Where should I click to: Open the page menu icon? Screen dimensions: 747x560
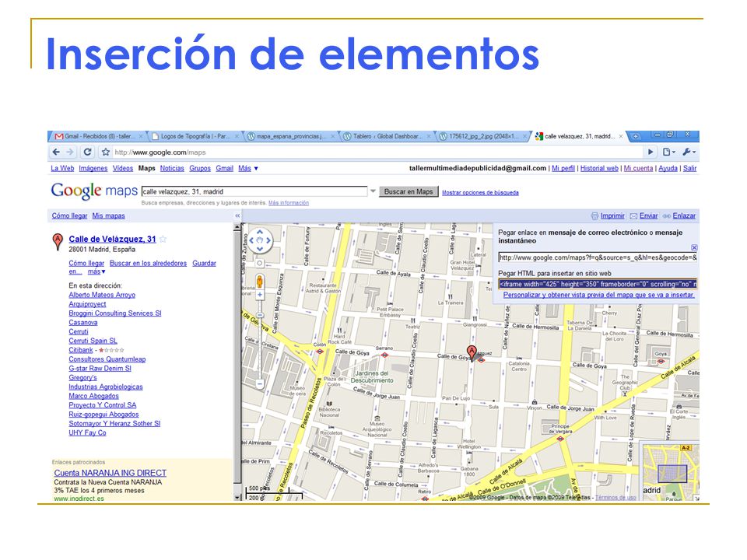click(x=669, y=152)
